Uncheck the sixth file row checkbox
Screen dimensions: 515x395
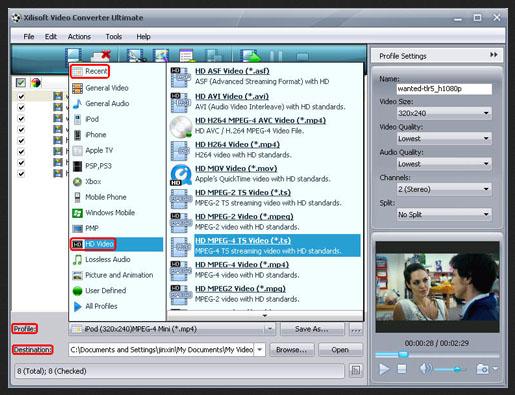(21, 152)
